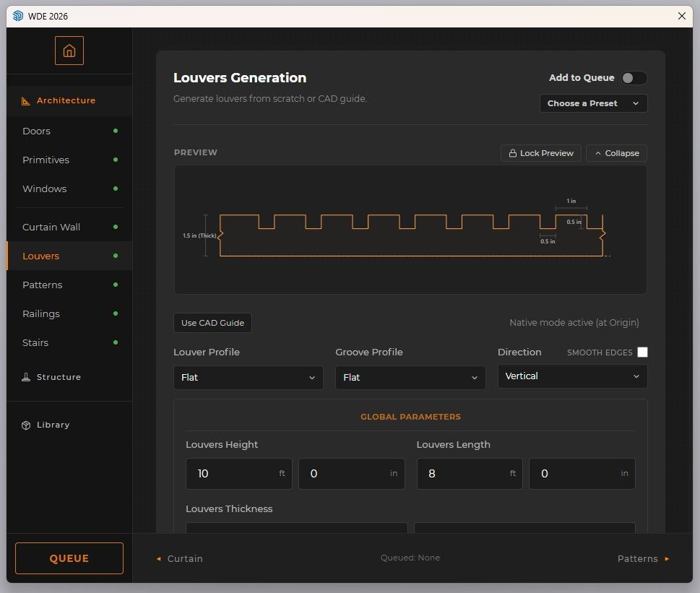Select Louvers in the sidebar
Image resolution: width=700 pixels, height=593 pixels.
pyautogui.click(x=69, y=256)
